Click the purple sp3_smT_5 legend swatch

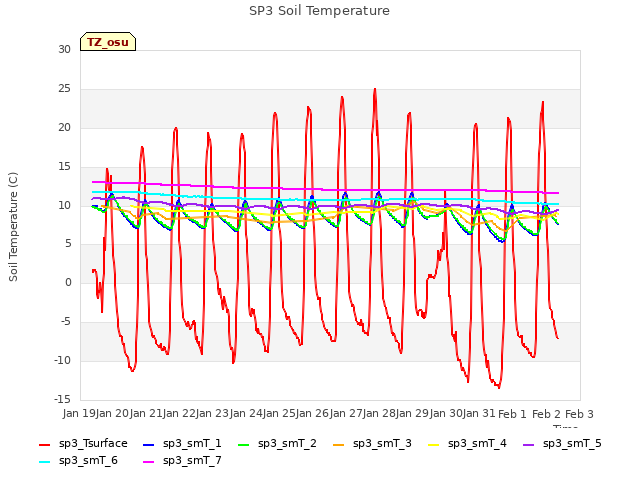[529, 444]
